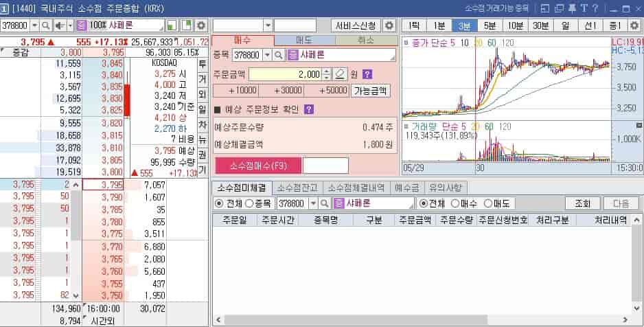
Task: Pin the window with the pushpin icon
Action: point(572,8)
